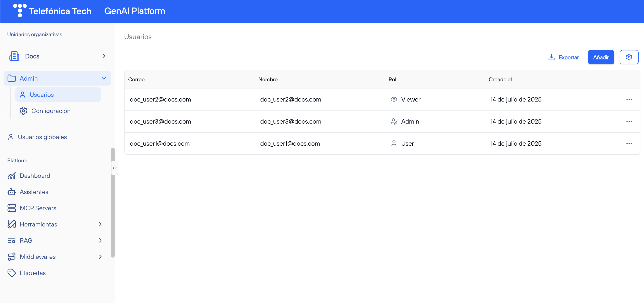Image resolution: width=644 pixels, height=303 pixels.
Task: Click the Middlewares menu item
Action: pos(38,257)
